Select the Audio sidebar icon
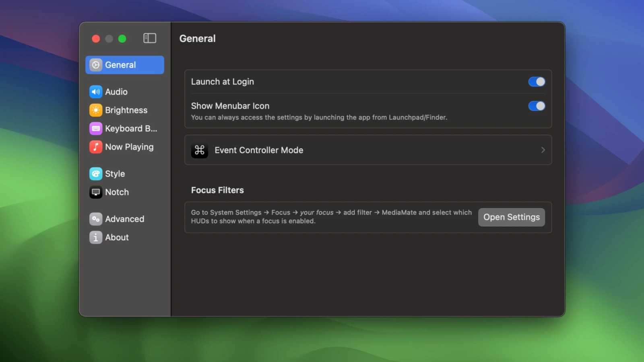Image resolution: width=644 pixels, height=362 pixels. pos(95,92)
